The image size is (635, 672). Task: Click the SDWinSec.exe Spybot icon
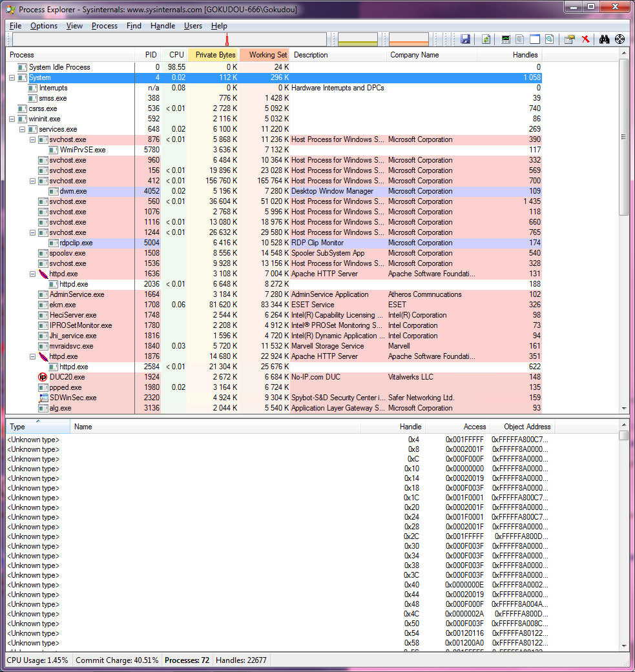point(43,398)
